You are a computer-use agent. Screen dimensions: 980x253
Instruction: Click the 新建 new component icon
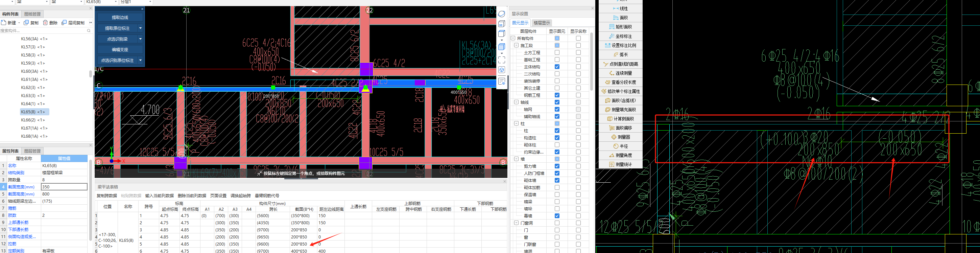[3, 23]
